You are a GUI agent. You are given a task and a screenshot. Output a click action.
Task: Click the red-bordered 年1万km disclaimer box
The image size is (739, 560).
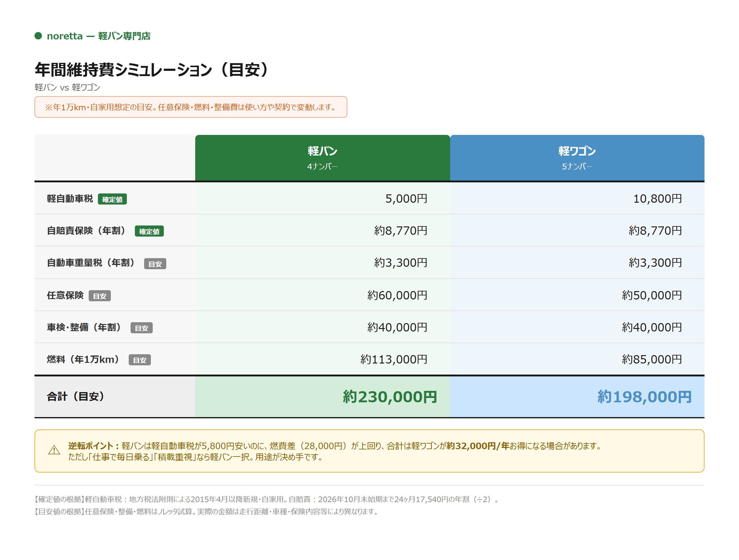point(191,107)
